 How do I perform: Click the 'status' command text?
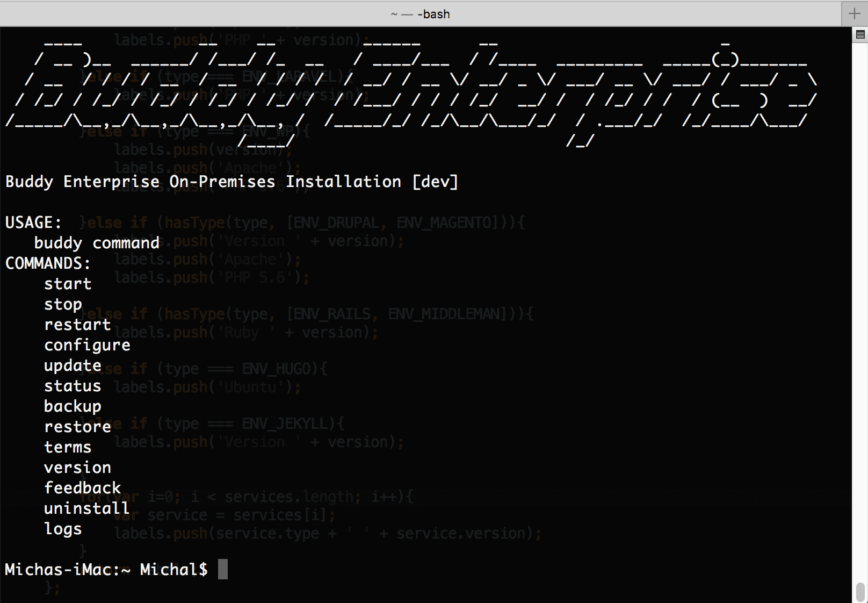tap(73, 386)
